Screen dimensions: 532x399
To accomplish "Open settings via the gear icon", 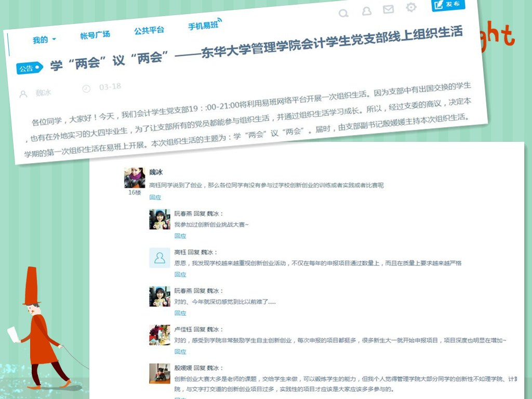I will click(411, 7).
